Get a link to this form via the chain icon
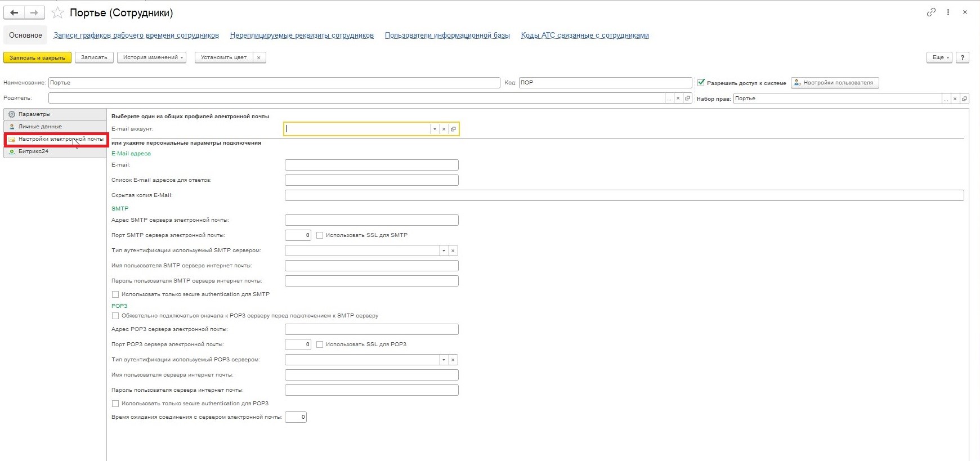Image resolution: width=980 pixels, height=461 pixels. (931, 12)
